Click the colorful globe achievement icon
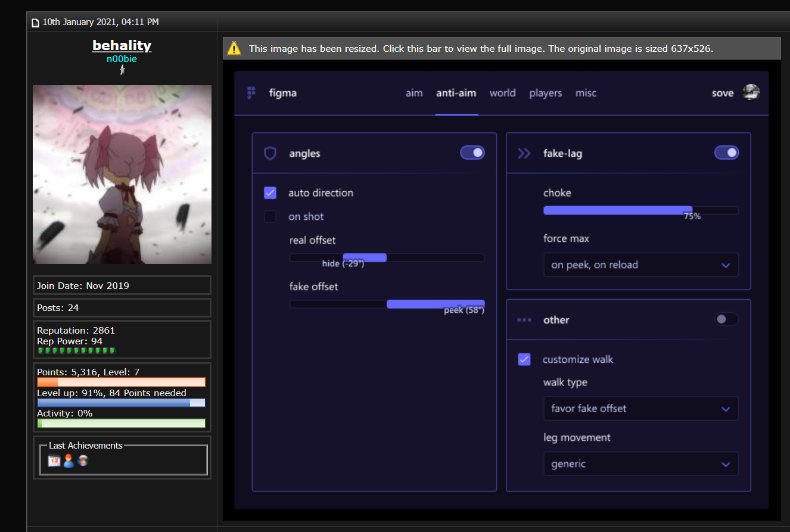The width and height of the screenshot is (790, 532). point(83,461)
